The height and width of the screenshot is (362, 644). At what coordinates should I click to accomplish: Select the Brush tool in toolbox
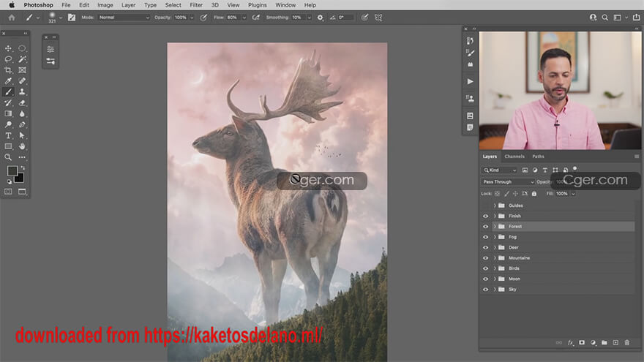tap(8, 92)
